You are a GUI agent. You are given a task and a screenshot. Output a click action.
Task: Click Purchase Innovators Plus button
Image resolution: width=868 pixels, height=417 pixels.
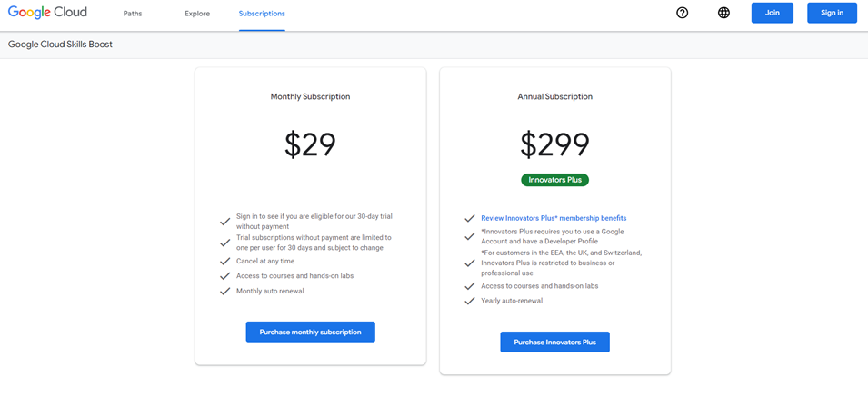pos(554,343)
